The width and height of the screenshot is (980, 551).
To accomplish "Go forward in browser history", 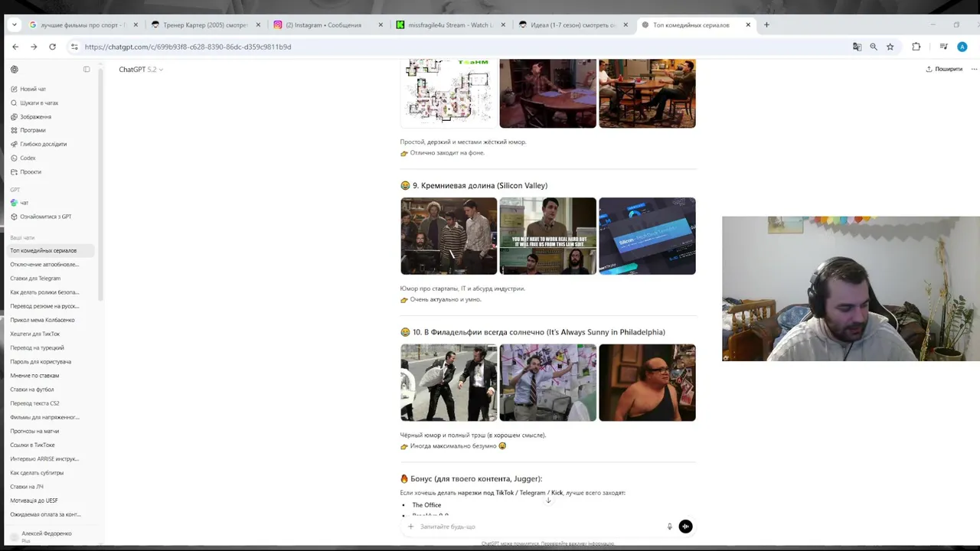I will pyautogui.click(x=34, y=47).
